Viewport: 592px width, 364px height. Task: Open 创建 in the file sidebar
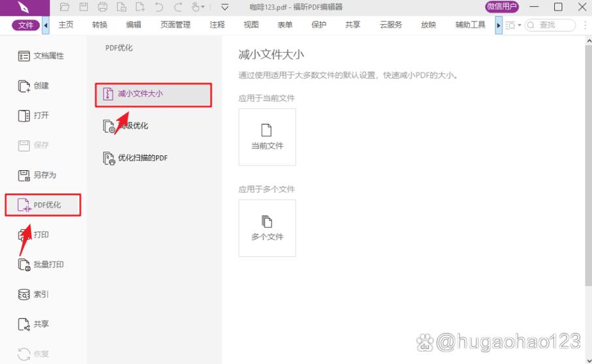click(x=33, y=86)
